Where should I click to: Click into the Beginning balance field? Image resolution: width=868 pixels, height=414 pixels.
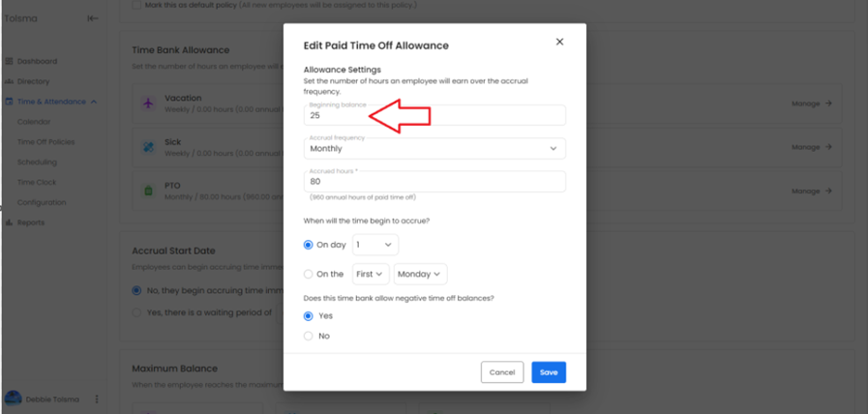point(434,115)
